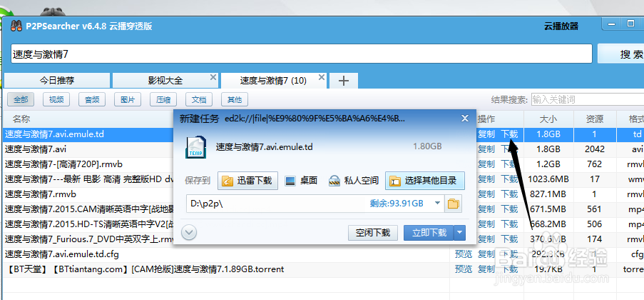This screenshot has width=644, height=300.
Task: Sort by 大小 column header
Action: [548, 119]
